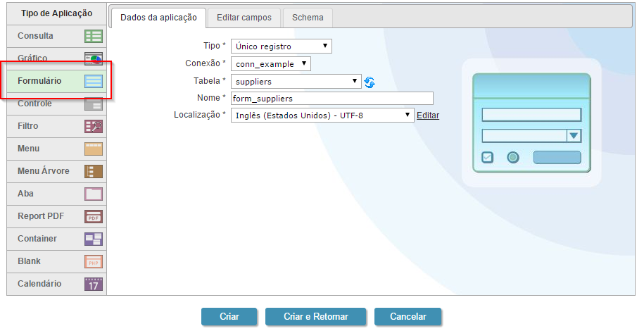The image size is (644, 331).
Task: Select the Blank PHP application icon
Action: [x=93, y=261]
